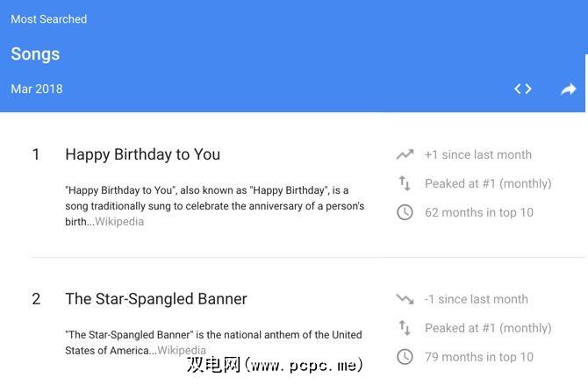Click '-1 since last month' stat
The image size is (588, 385).
click(477, 299)
